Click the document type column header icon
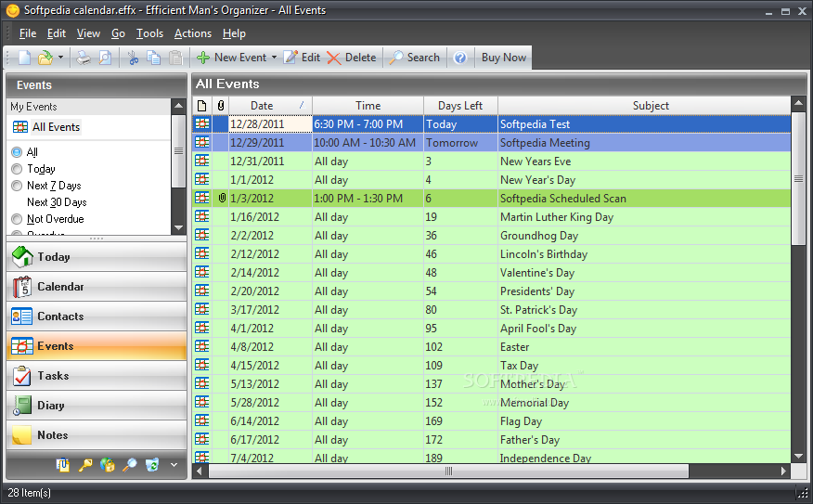813x504 pixels. [x=202, y=106]
